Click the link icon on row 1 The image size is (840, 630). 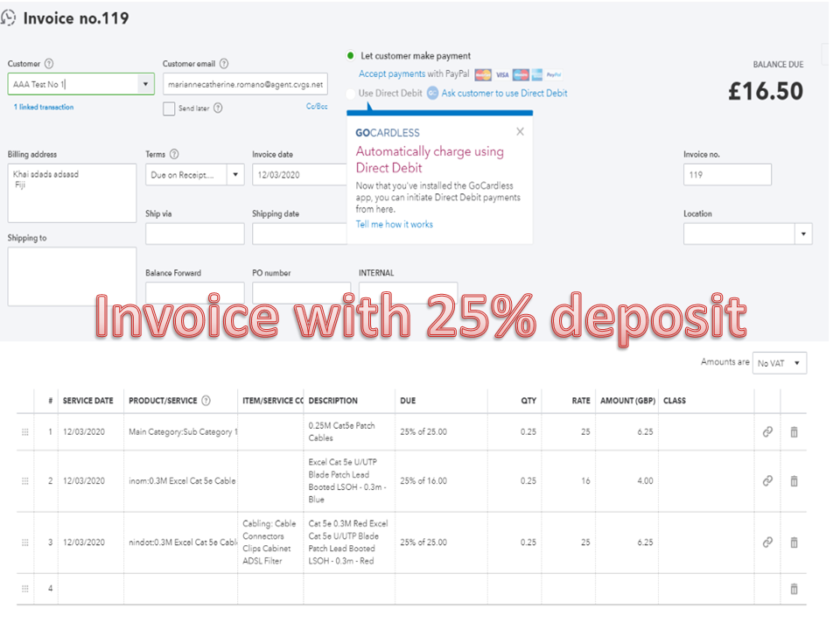(767, 431)
